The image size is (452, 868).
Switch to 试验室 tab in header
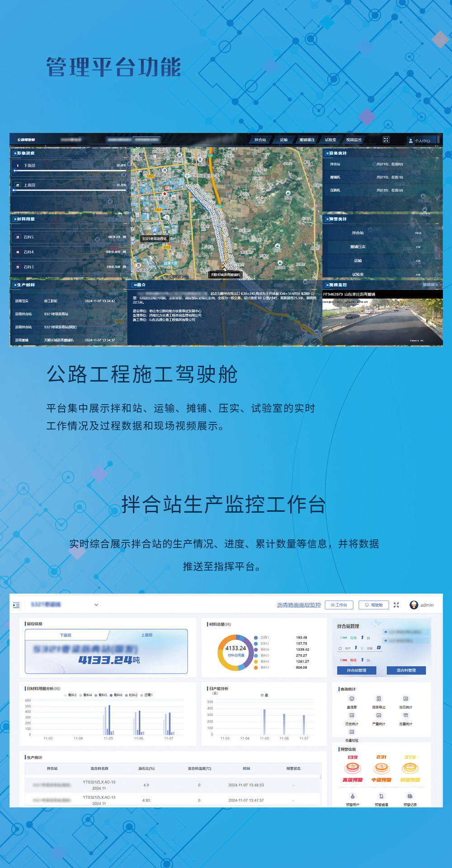(330, 140)
